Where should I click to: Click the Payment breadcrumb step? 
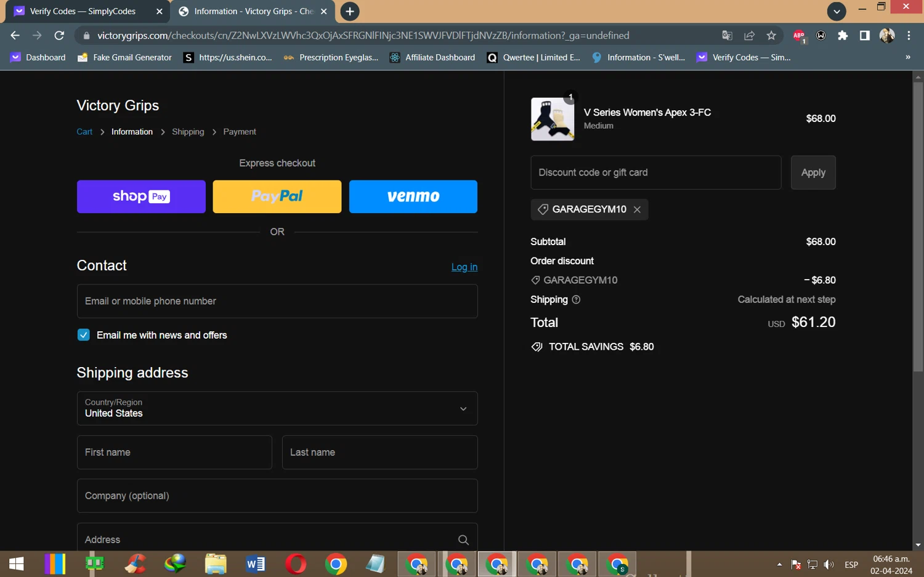click(x=240, y=132)
